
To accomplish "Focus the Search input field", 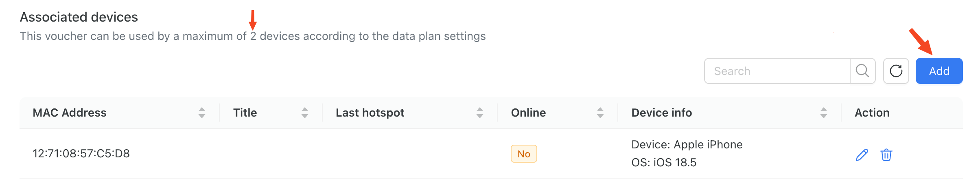I will [777, 71].
